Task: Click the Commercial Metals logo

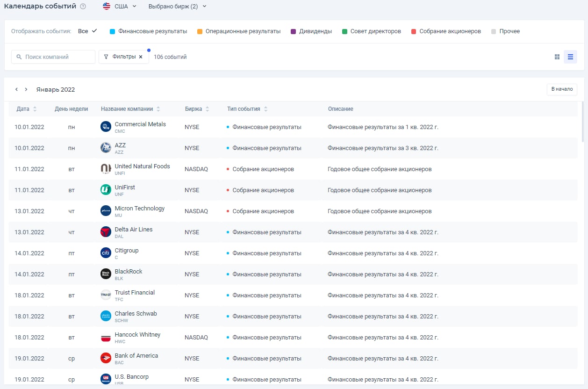Action: coord(106,127)
